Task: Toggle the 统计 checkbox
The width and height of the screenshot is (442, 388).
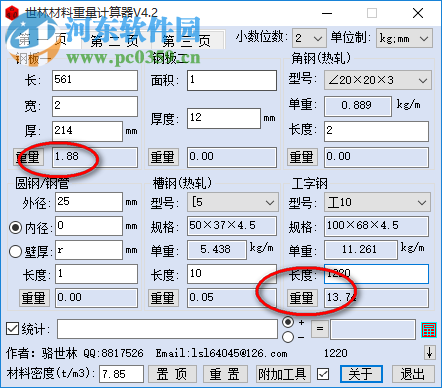Action: point(12,329)
